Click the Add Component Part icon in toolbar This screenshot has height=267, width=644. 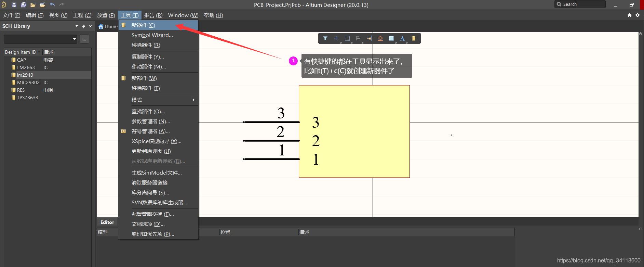pyautogui.click(x=414, y=38)
